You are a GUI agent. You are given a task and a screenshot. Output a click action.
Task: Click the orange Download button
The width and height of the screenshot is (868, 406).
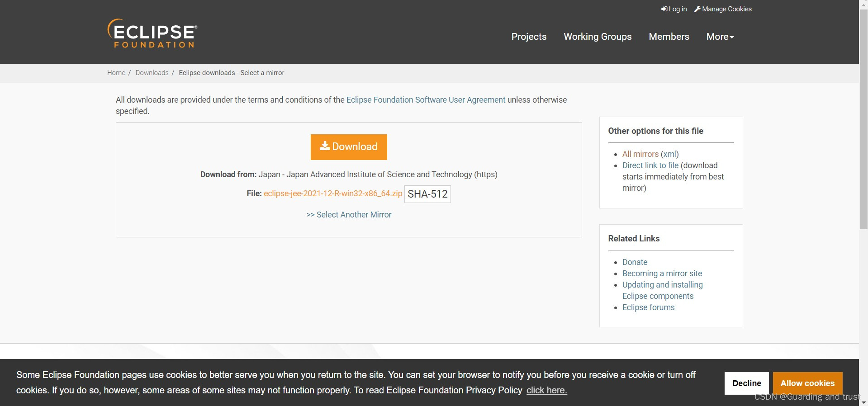point(349,147)
